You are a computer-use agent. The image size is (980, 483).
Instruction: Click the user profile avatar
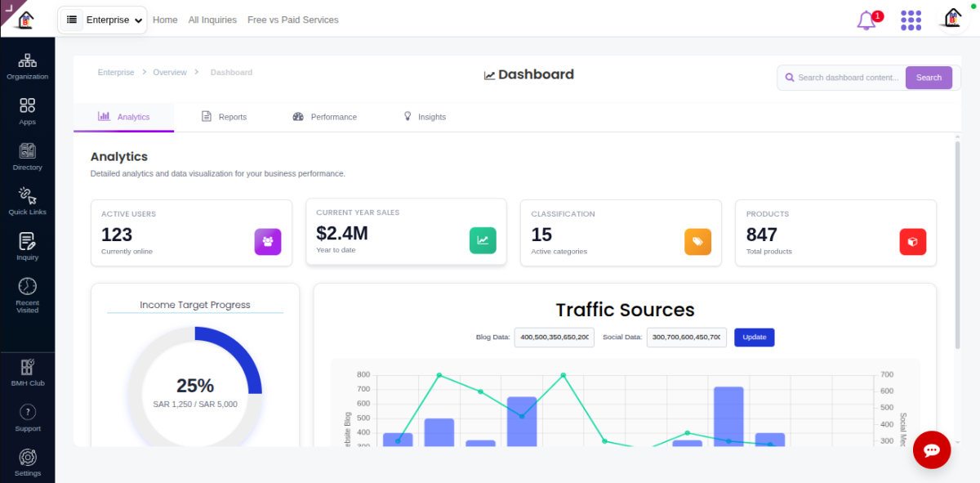[x=953, y=20]
